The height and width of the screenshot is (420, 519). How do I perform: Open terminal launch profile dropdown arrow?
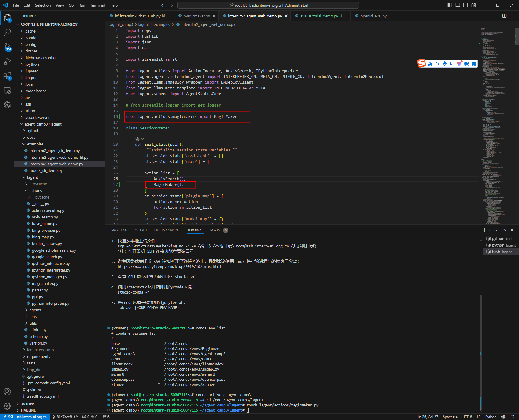489,230
